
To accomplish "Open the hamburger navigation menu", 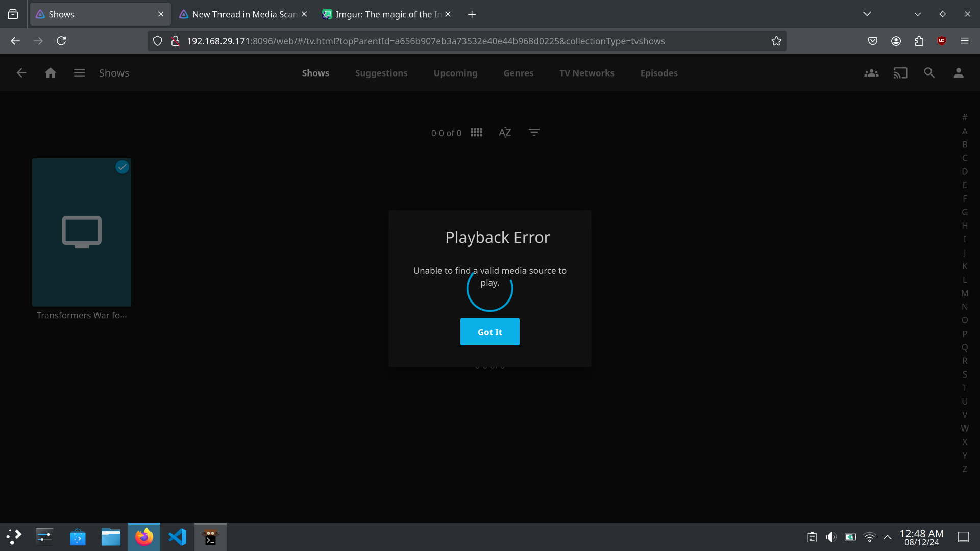I will 79,73.
